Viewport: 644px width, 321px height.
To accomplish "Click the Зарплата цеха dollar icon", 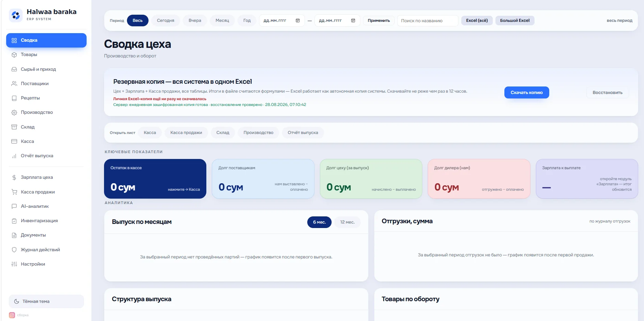I will click(14, 177).
